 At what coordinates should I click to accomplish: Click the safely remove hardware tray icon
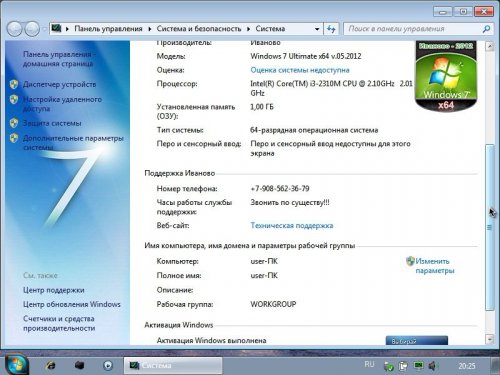(389, 366)
